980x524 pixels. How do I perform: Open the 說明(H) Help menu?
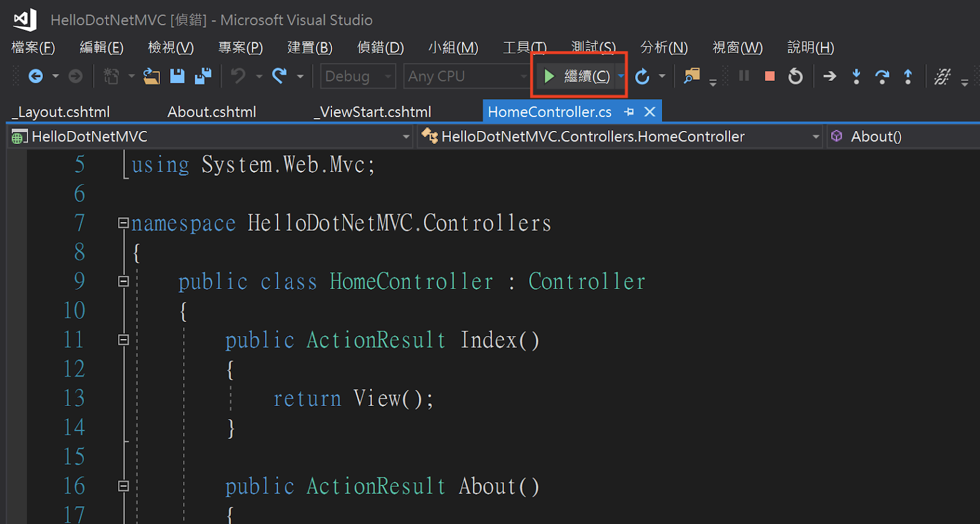pos(810,47)
